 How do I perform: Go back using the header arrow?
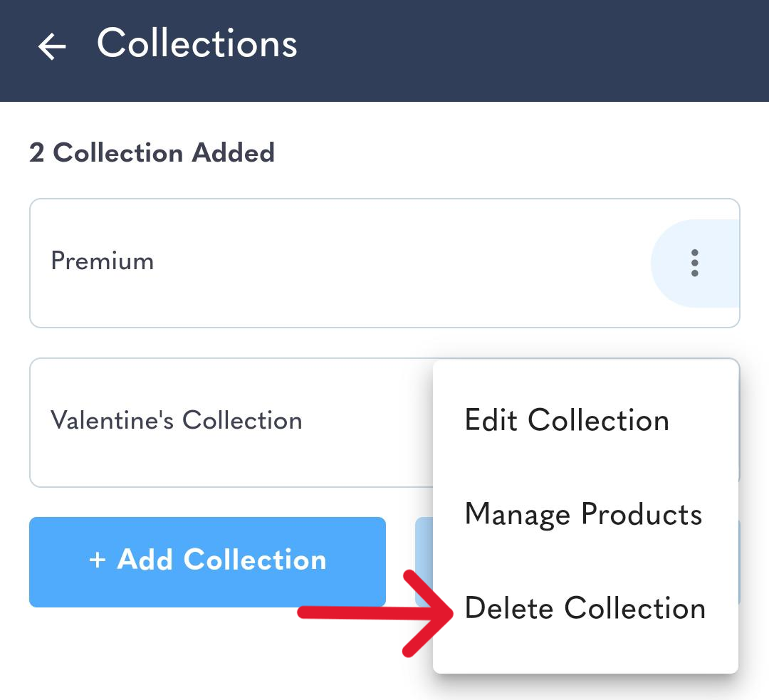[52, 46]
